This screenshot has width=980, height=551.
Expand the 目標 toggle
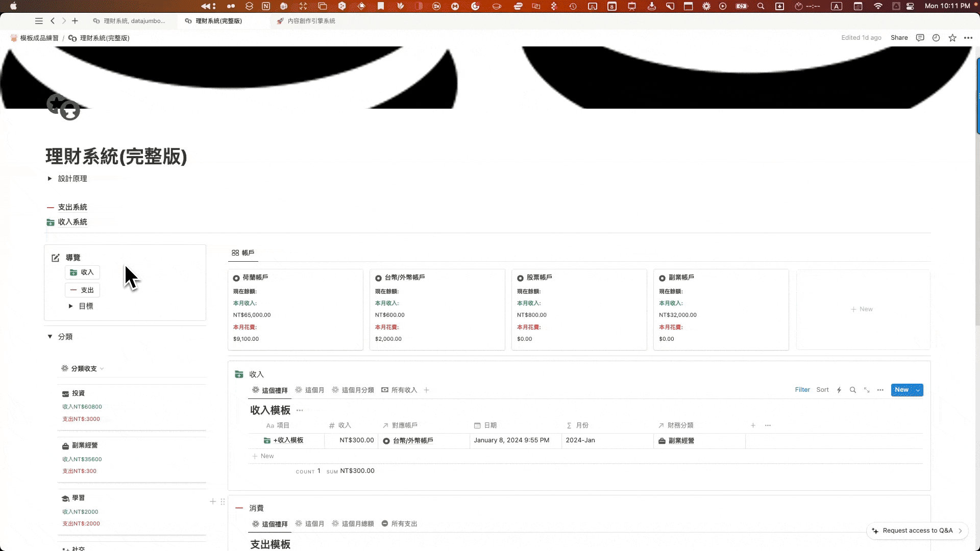70,306
